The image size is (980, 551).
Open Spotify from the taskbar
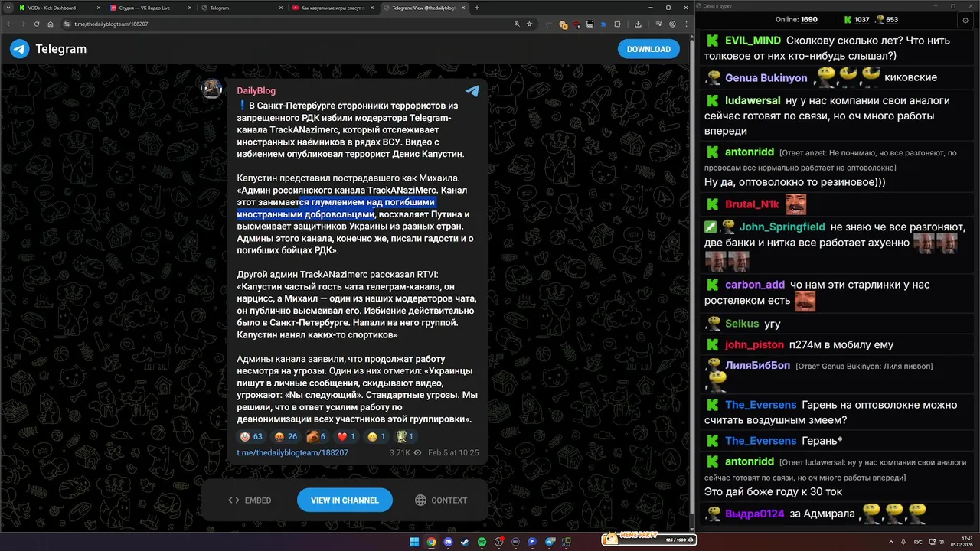pos(482,542)
